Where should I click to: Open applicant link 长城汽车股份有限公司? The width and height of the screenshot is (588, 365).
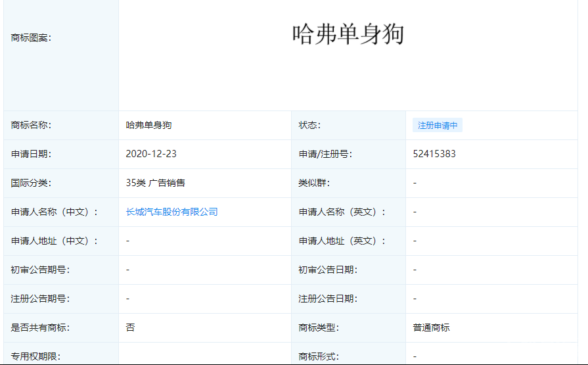(171, 212)
